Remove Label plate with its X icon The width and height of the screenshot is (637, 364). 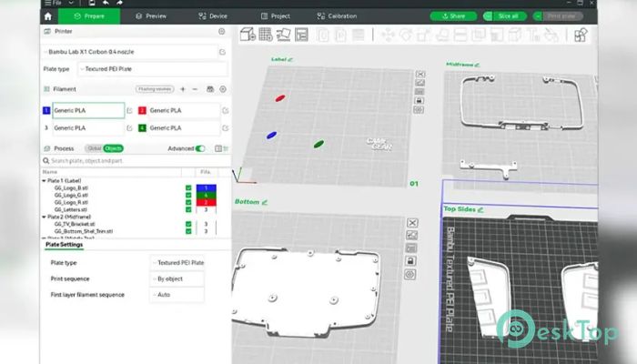420,74
